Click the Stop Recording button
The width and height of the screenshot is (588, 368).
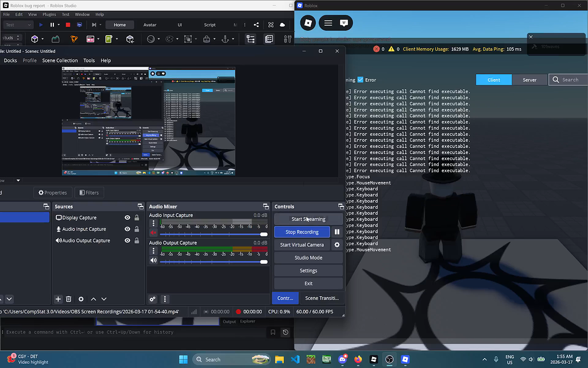point(302,232)
